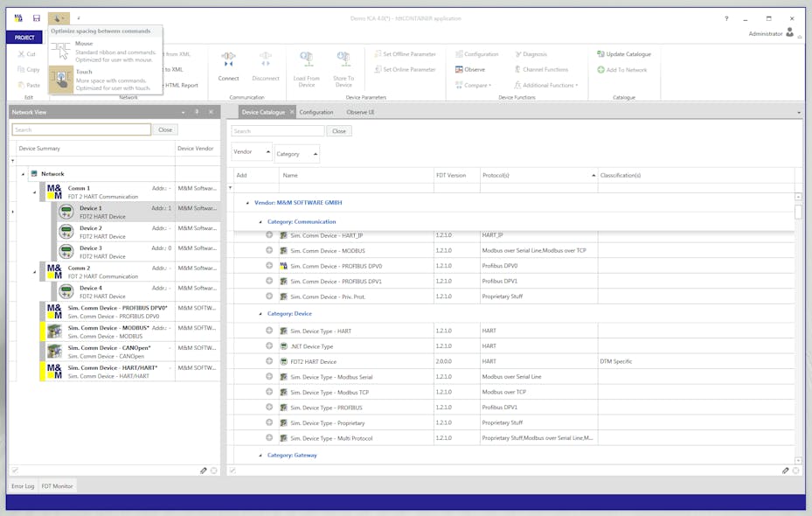Click Diagnosis in the ribbon
The width and height of the screenshot is (812, 516).
(531, 54)
